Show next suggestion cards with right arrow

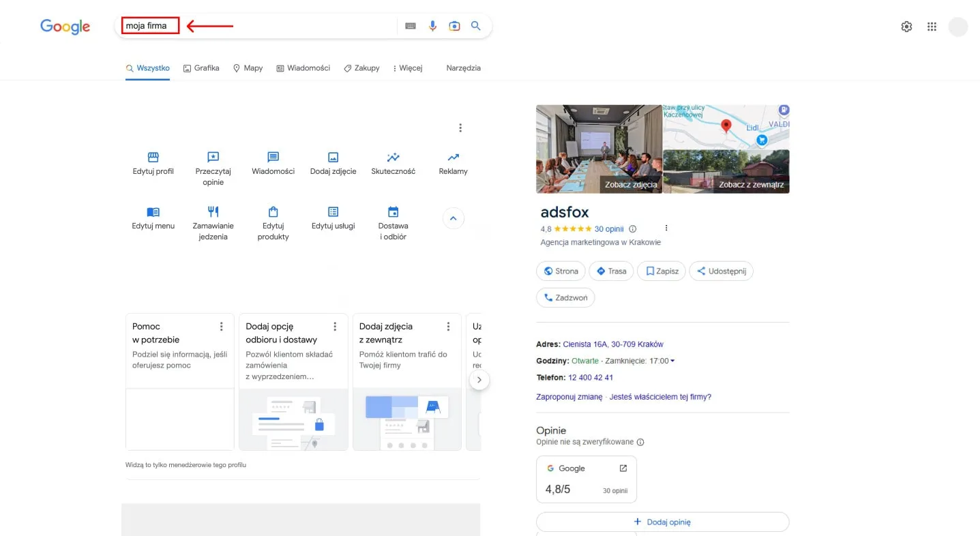(479, 380)
